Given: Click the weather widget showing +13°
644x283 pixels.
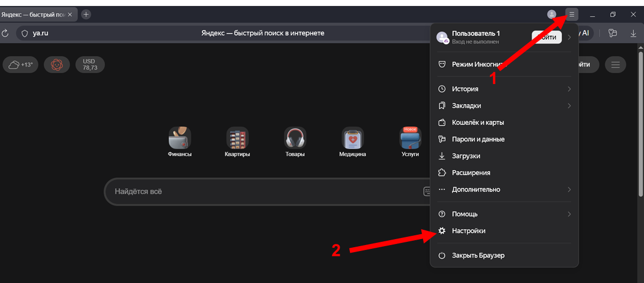Looking at the screenshot, I should coord(21,65).
